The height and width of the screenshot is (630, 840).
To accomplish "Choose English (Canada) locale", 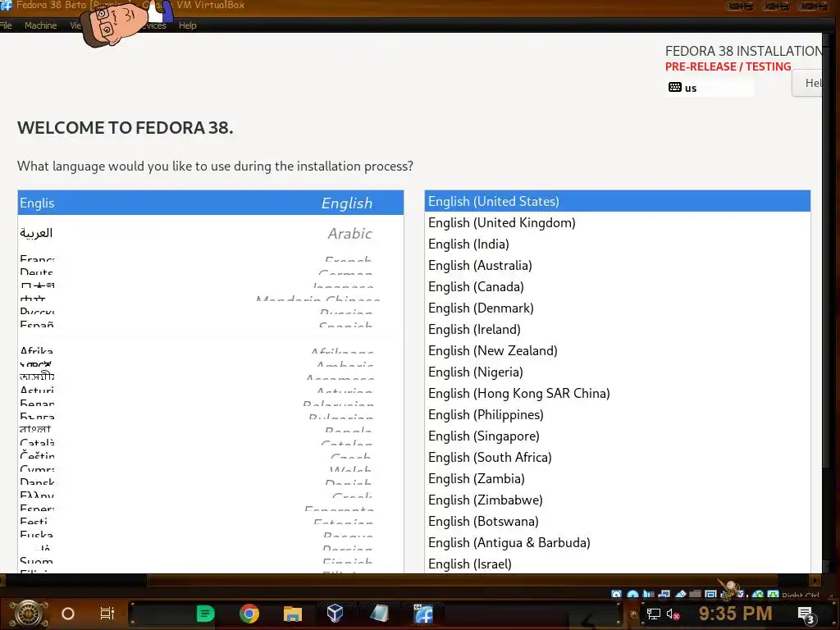I will 617,286.
